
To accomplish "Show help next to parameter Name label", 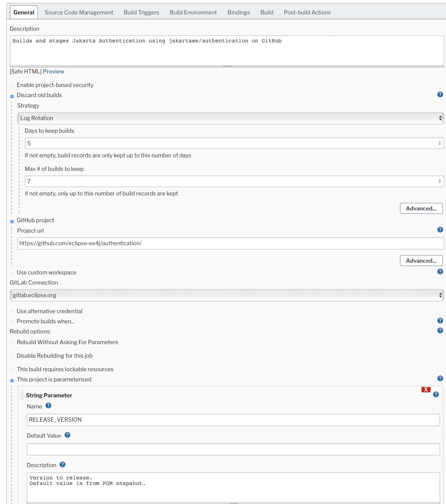I will [x=48, y=406].
